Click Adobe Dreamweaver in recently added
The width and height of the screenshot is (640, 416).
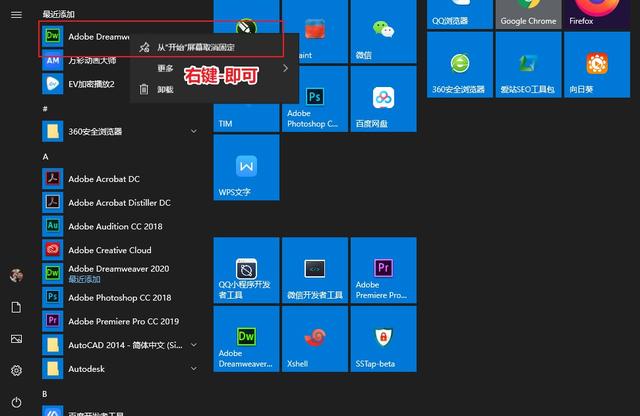[86, 36]
